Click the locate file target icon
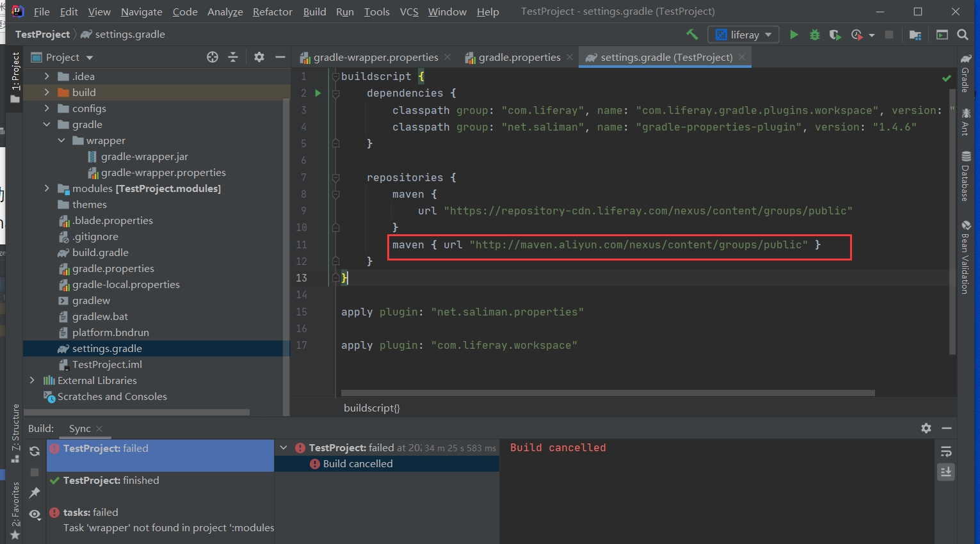 (x=213, y=57)
